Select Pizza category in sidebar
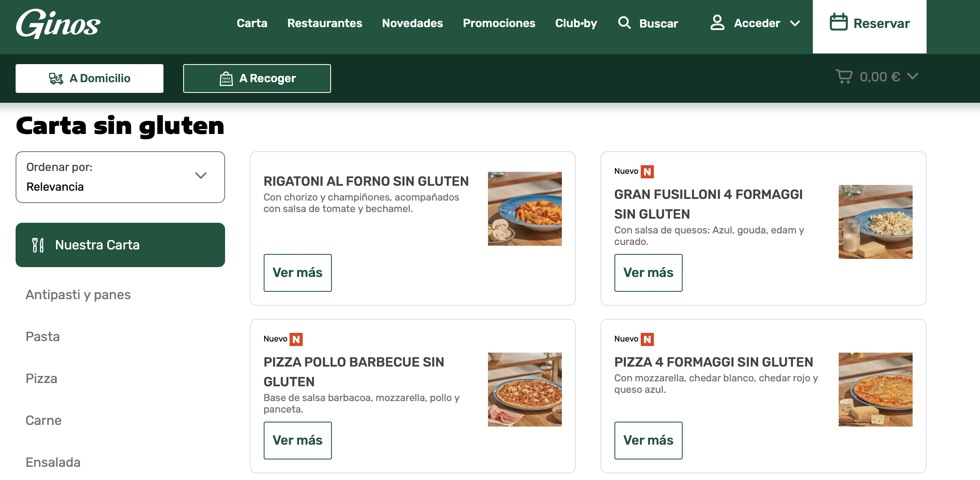The image size is (980, 480). click(41, 378)
